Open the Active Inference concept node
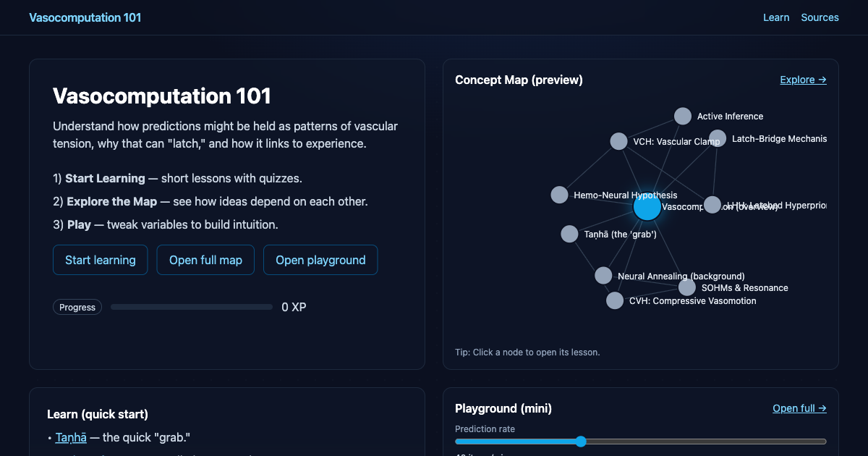 pyautogui.click(x=682, y=115)
